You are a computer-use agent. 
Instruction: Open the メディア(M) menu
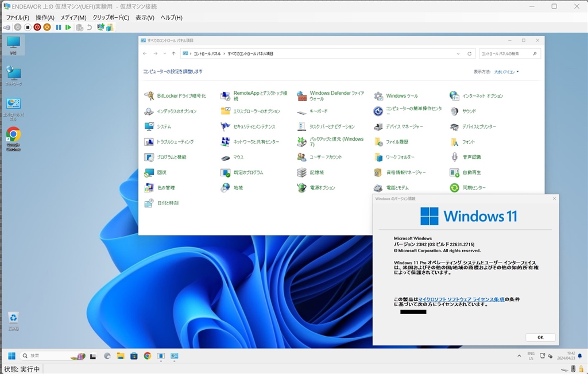(x=73, y=18)
